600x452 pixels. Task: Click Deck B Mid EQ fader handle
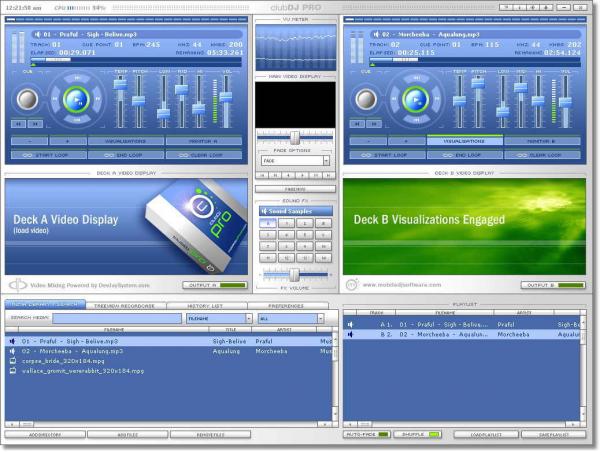520,88
